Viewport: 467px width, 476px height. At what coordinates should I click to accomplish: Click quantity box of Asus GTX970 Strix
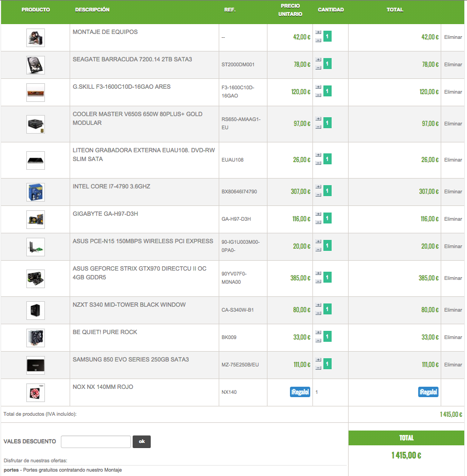(327, 278)
